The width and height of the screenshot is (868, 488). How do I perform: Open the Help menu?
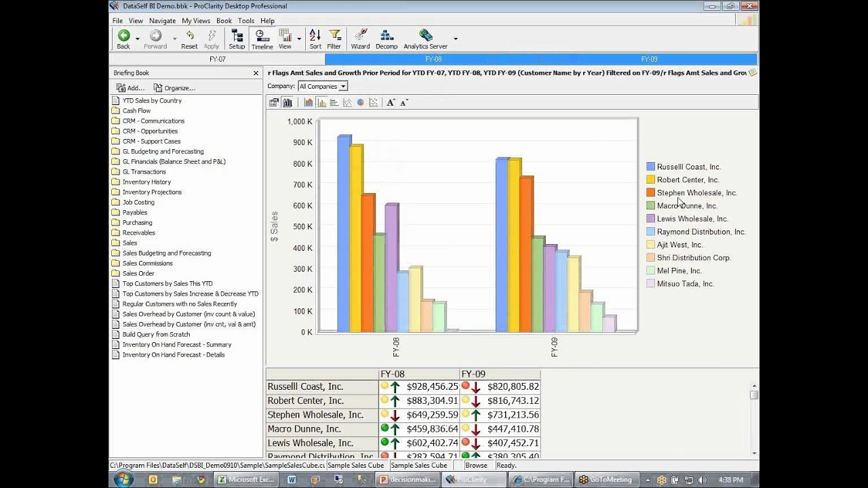[267, 21]
